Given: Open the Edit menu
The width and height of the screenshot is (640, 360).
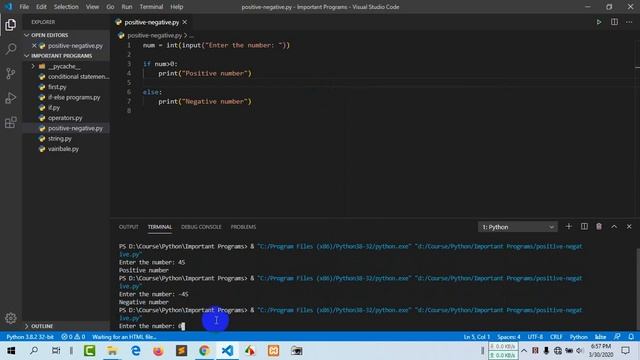Looking at the screenshot, I should (x=41, y=7).
